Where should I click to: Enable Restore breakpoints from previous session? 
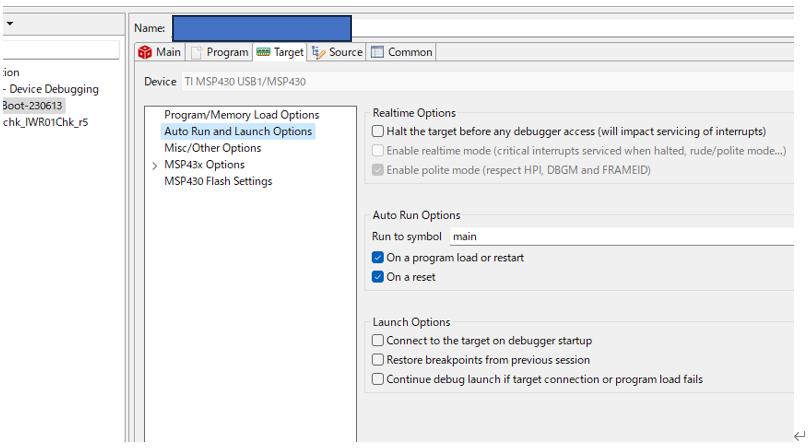[378, 360]
